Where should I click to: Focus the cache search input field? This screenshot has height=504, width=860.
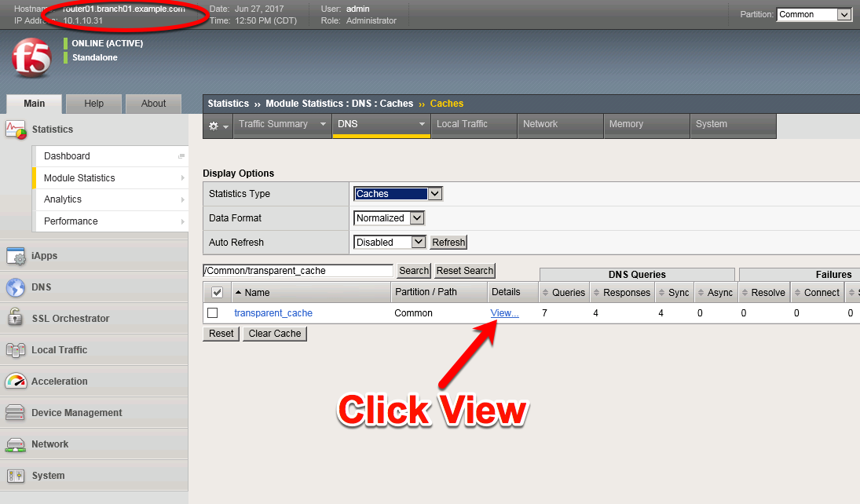click(x=298, y=270)
